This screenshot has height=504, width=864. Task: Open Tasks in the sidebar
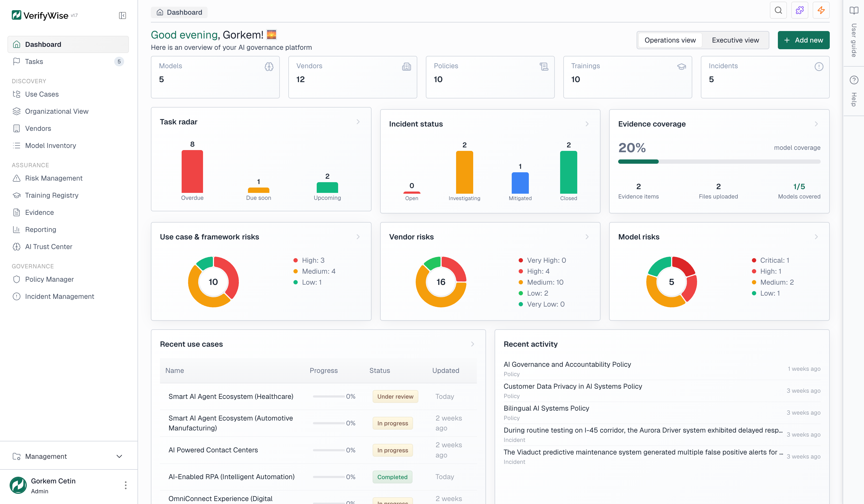pos(68,61)
